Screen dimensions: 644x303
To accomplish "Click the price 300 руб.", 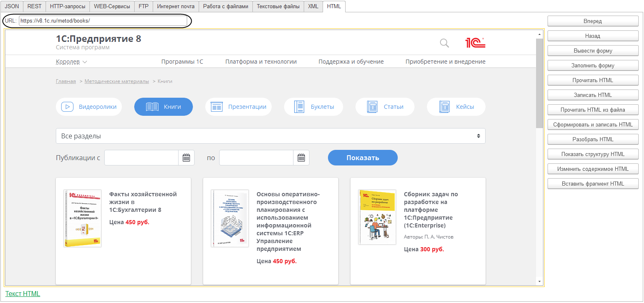I will point(432,249).
